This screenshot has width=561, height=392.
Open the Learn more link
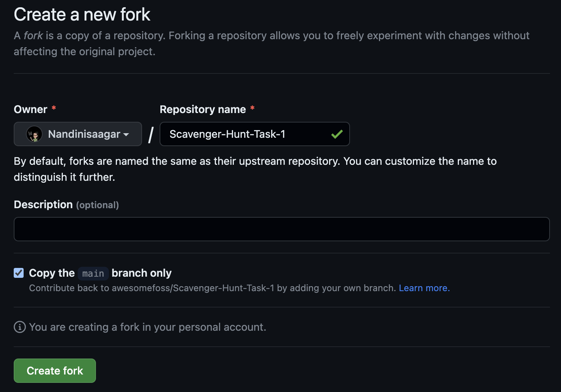tap(424, 288)
